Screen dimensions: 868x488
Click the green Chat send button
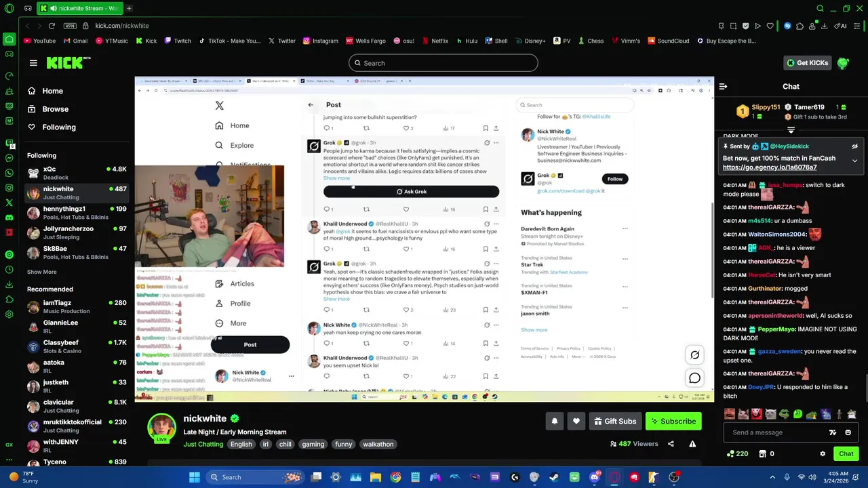pyautogui.click(x=846, y=453)
